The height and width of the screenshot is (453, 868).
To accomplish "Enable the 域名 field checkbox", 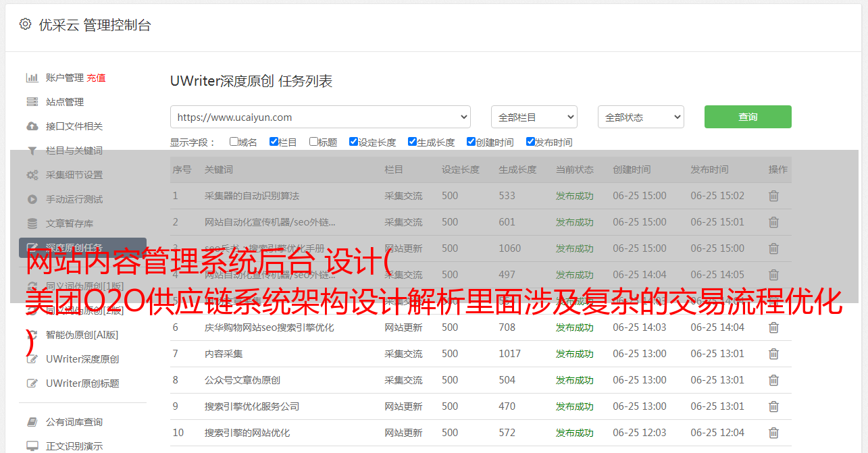I will coord(234,142).
